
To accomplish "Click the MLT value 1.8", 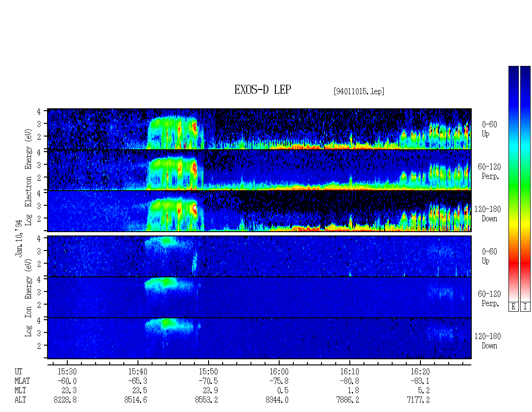I will pos(354,391).
